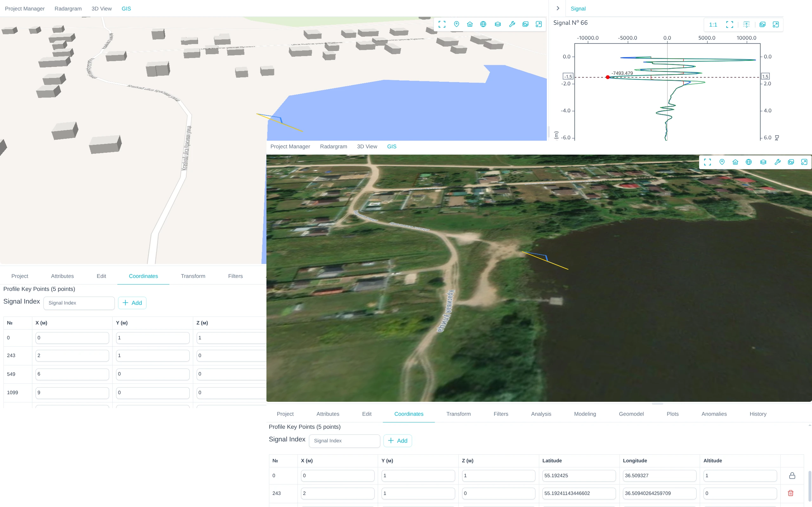Click the depth scale adjustment icon in Signal panel
Image resolution: width=812 pixels, height=507 pixels.
[746, 24]
